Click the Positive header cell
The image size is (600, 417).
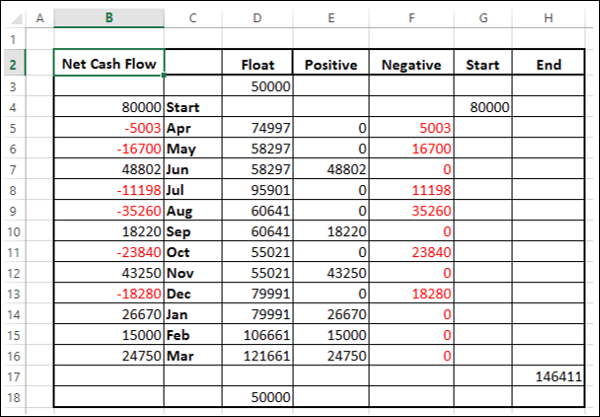coord(330,64)
